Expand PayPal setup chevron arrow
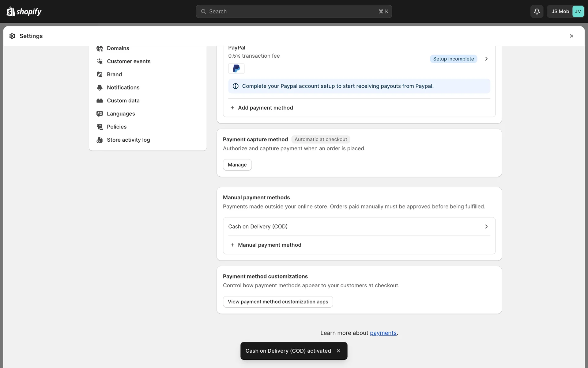Image resolution: width=588 pixels, height=368 pixels. click(486, 59)
